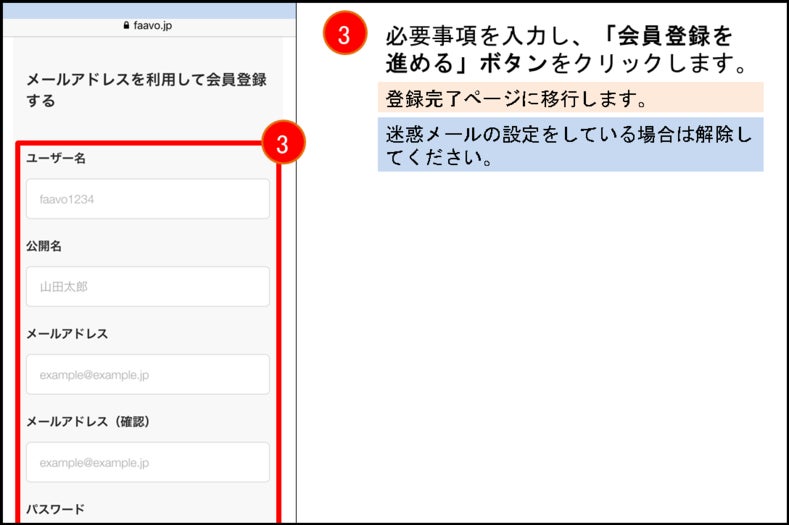Screen dimensions: 789x525
Task: Click the faavo.jp address bar text
Action: coord(152,25)
